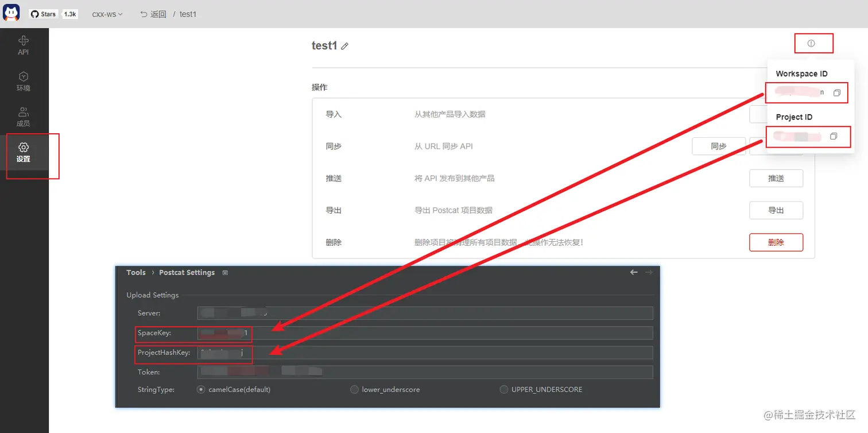Select the lower_underscore radio option
Screen dimensions: 868x433
[354, 389]
